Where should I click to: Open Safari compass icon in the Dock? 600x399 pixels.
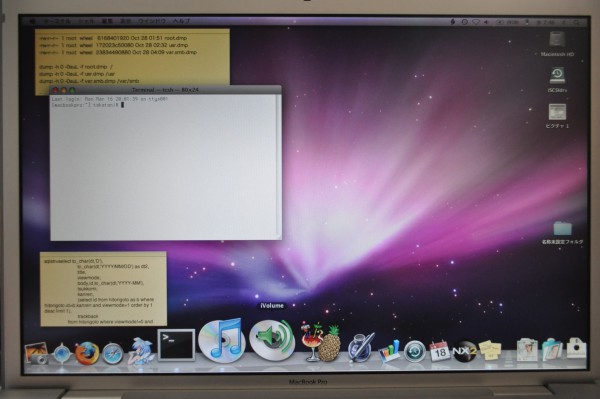point(112,354)
